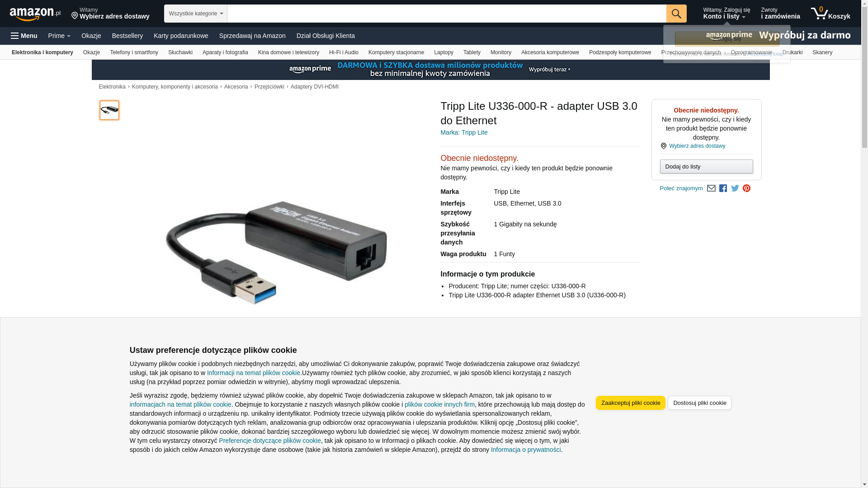Select Laptopy in the category bar

pyautogui.click(x=443, y=52)
